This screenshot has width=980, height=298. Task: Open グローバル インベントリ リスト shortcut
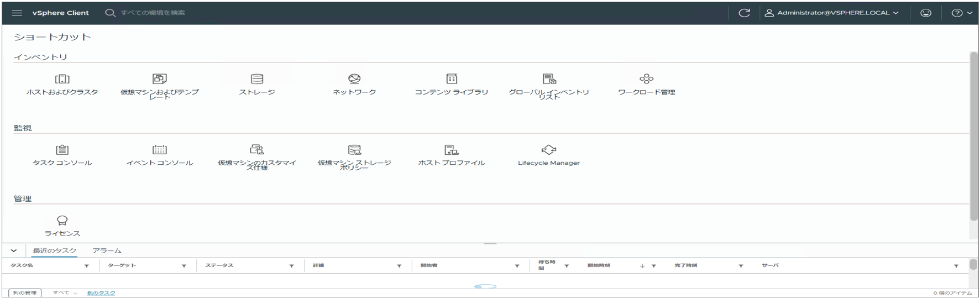click(549, 86)
